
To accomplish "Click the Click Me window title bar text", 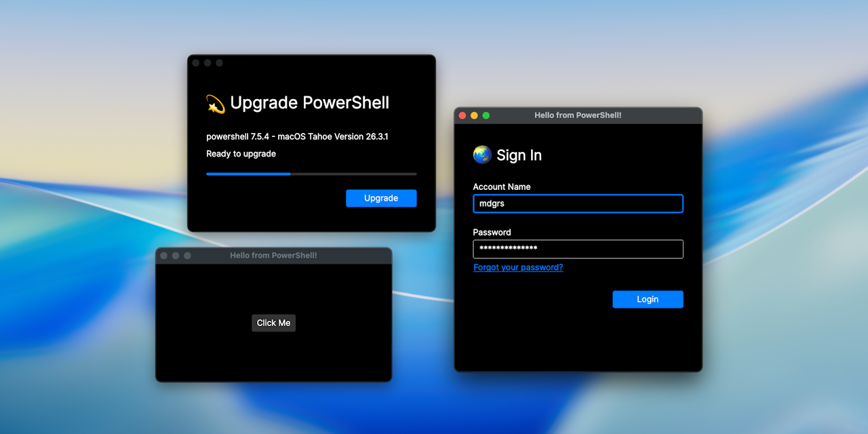I will (x=273, y=256).
